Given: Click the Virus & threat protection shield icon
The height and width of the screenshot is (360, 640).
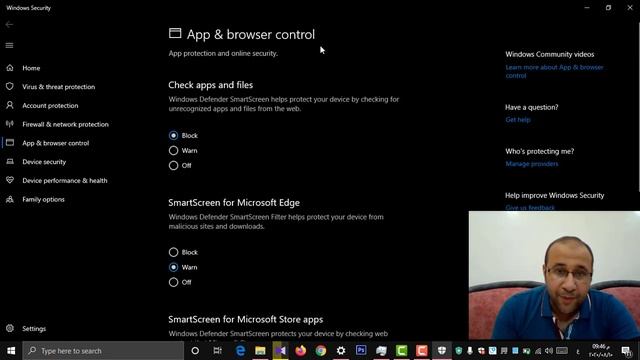Looking at the screenshot, I should tap(10, 87).
